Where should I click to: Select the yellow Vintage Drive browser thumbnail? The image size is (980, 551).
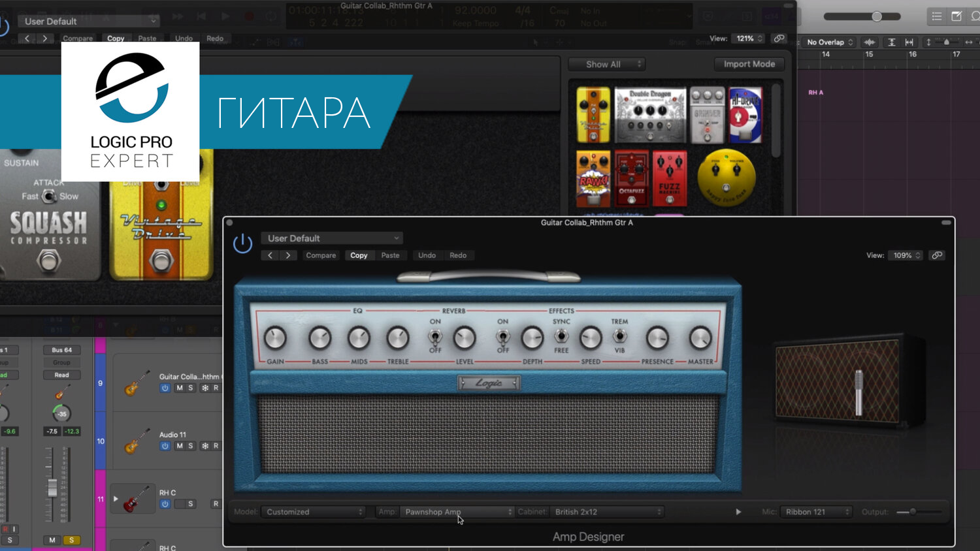click(x=593, y=116)
